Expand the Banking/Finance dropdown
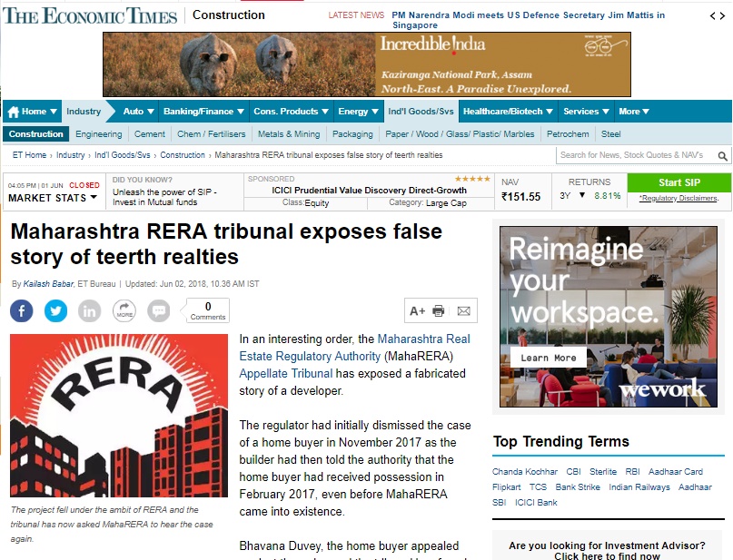The image size is (733, 560). point(241,112)
